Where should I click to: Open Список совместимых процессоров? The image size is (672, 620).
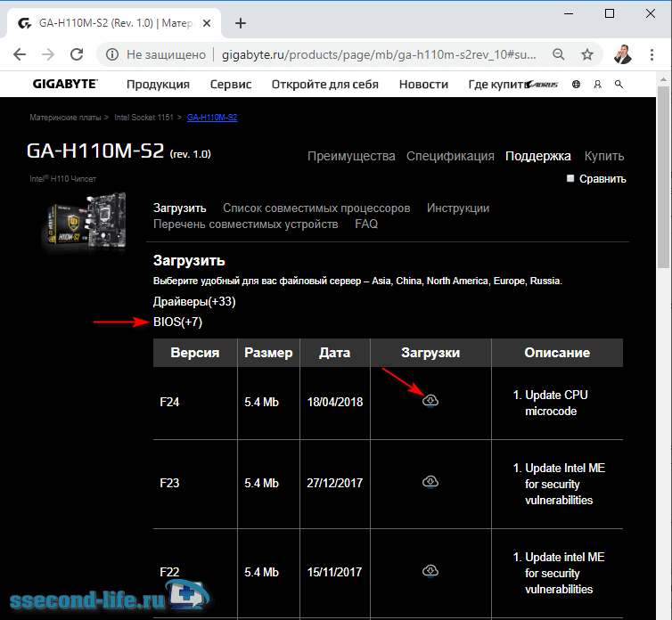coord(316,208)
